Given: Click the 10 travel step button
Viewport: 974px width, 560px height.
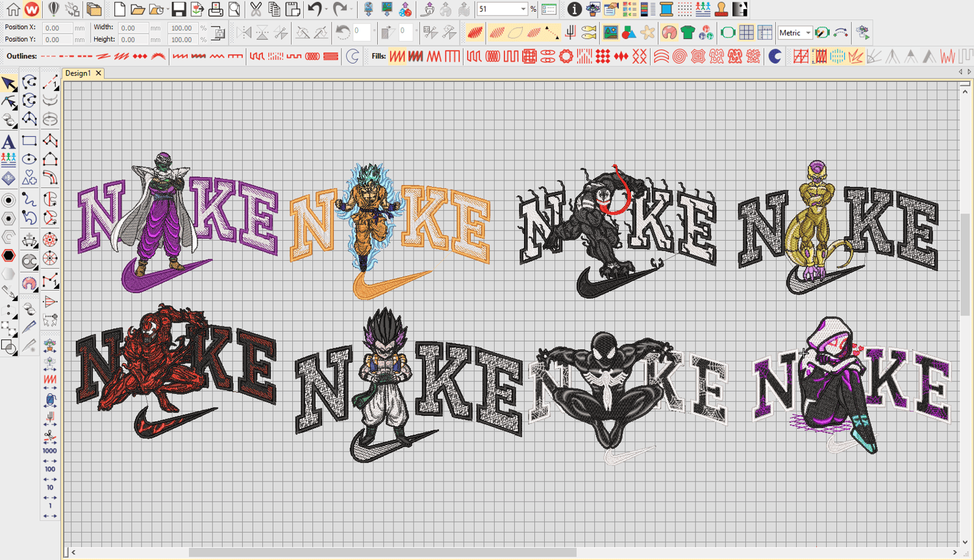Looking at the screenshot, I should (49, 487).
